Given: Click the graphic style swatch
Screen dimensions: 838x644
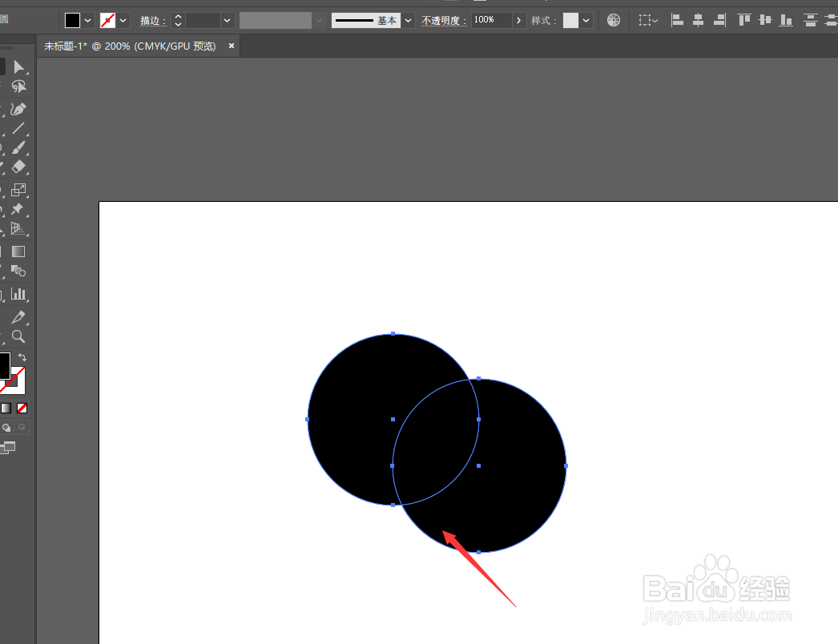Looking at the screenshot, I should click(x=570, y=20).
